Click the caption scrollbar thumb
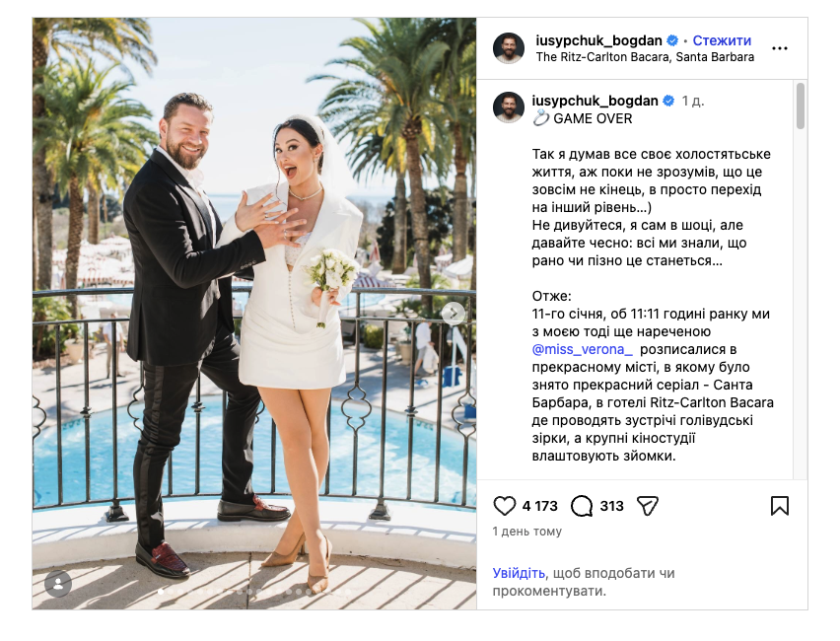Viewport: 840px width, 641px height. point(801,107)
